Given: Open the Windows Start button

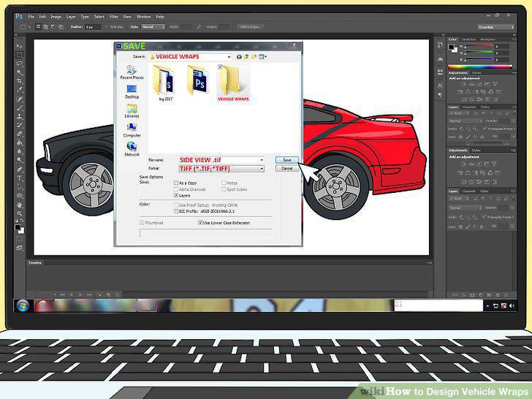Looking at the screenshot, I should click(23, 305).
